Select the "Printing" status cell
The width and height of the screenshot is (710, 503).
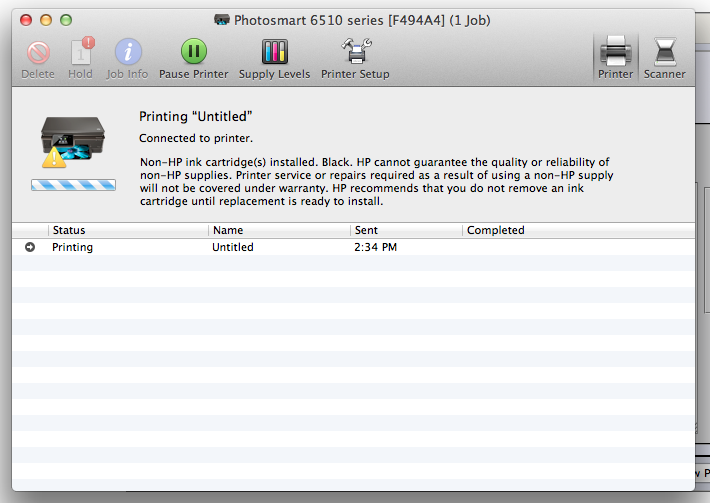click(x=72, y=247)
